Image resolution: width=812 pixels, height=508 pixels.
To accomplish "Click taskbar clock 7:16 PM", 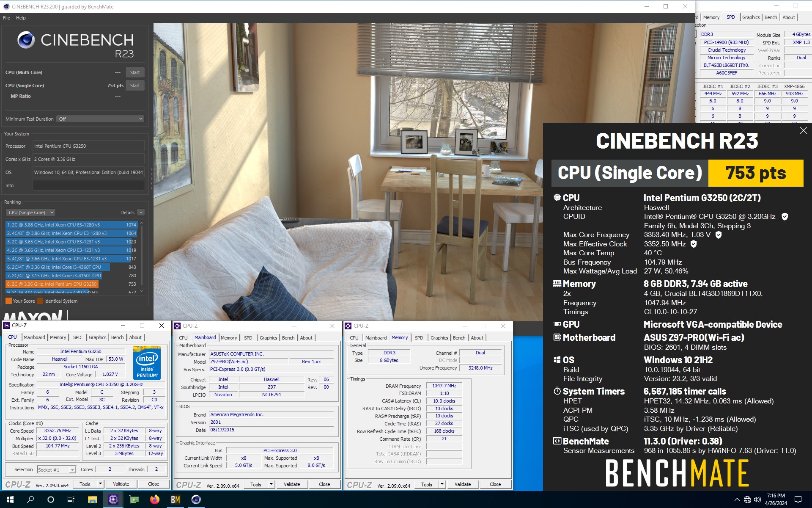I will (776, 496).
